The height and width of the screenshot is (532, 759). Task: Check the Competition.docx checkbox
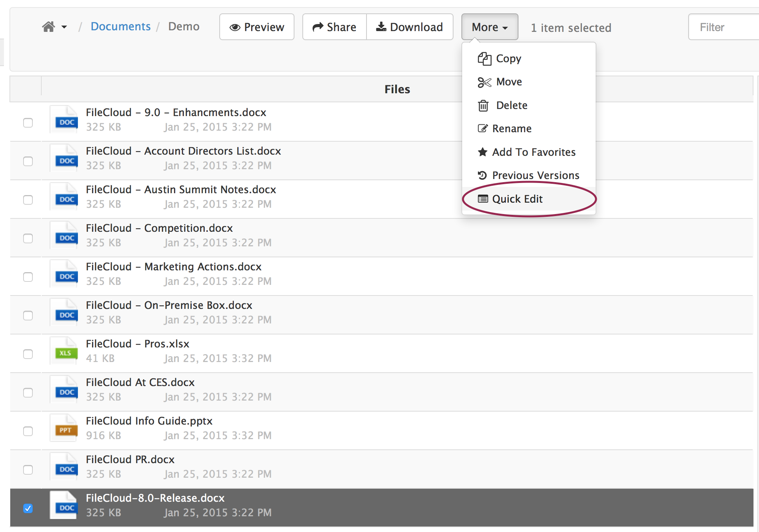[28, 238]
